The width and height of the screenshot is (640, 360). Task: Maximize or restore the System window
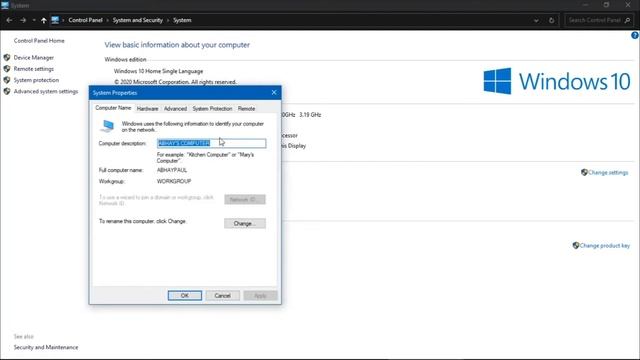click(607, 5)
